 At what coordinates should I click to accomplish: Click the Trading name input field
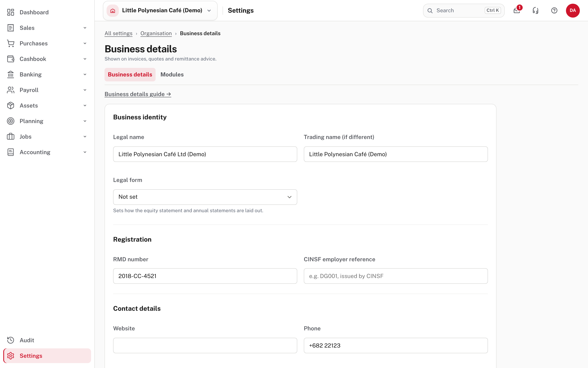395,154
